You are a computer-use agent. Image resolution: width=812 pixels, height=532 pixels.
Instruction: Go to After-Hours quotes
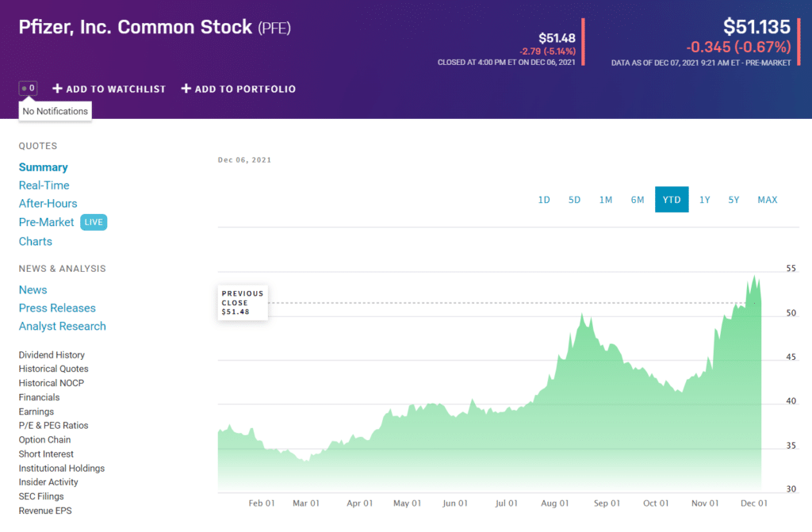48,204
